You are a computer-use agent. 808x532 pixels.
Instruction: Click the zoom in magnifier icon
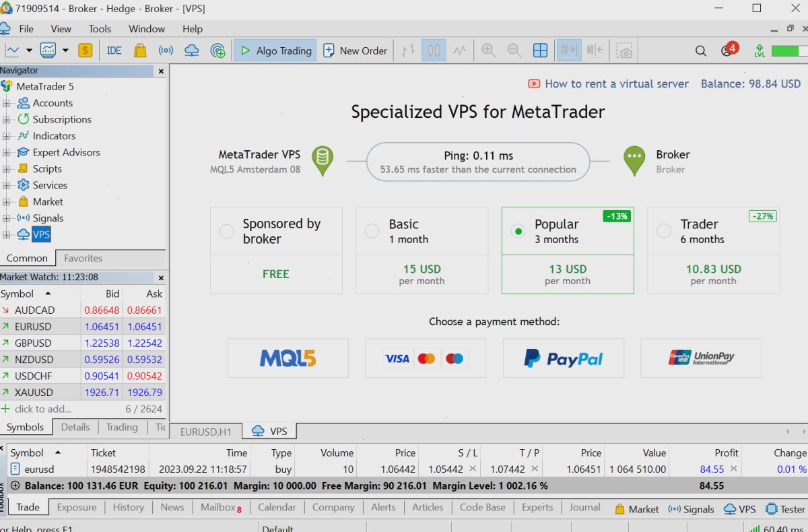pos(488,51)
